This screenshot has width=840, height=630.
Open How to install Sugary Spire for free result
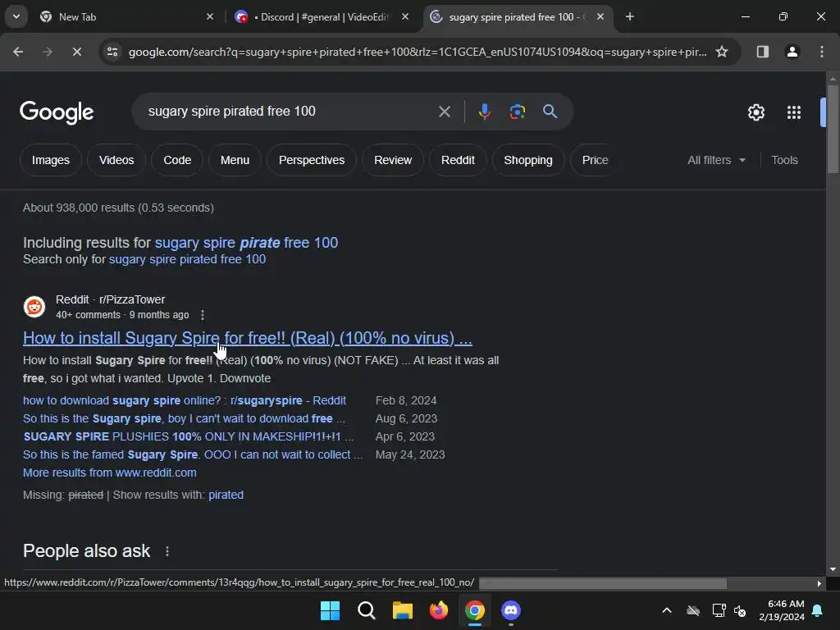point(248,338)
